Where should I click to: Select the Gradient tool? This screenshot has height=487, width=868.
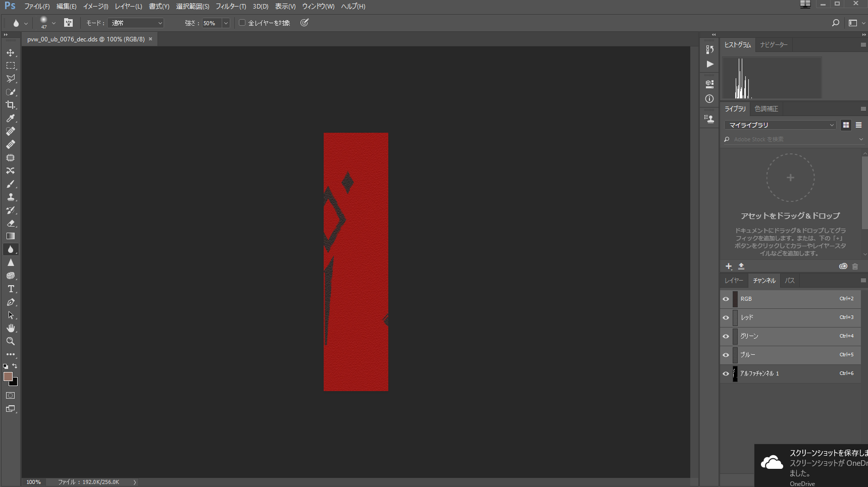point(10,236)
